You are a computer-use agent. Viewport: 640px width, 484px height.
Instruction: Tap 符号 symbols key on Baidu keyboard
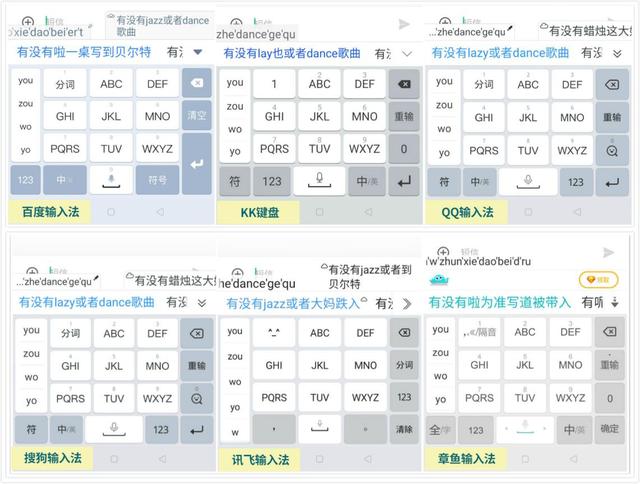coord(157,180)
